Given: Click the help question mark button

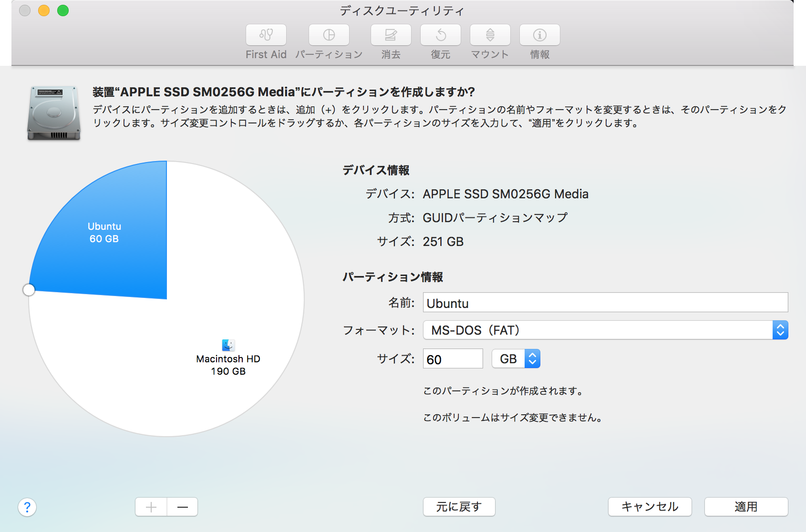Looking at the screenshot, I should 27,507.
